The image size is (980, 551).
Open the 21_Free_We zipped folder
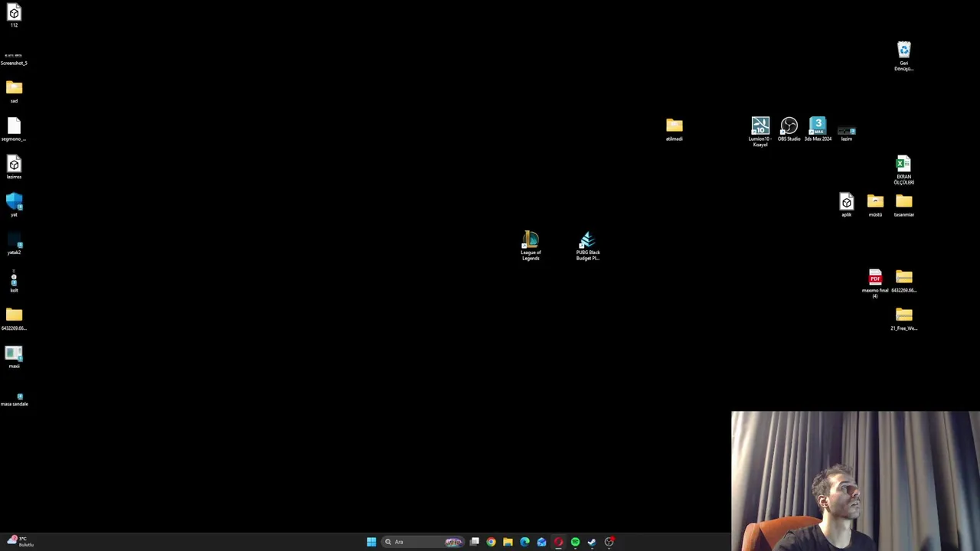point(904,319)
